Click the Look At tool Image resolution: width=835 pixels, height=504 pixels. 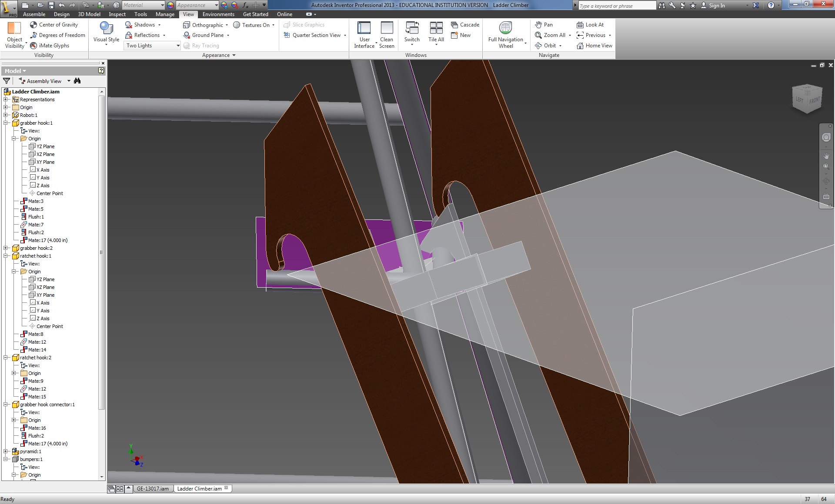(x=590, y=25)
